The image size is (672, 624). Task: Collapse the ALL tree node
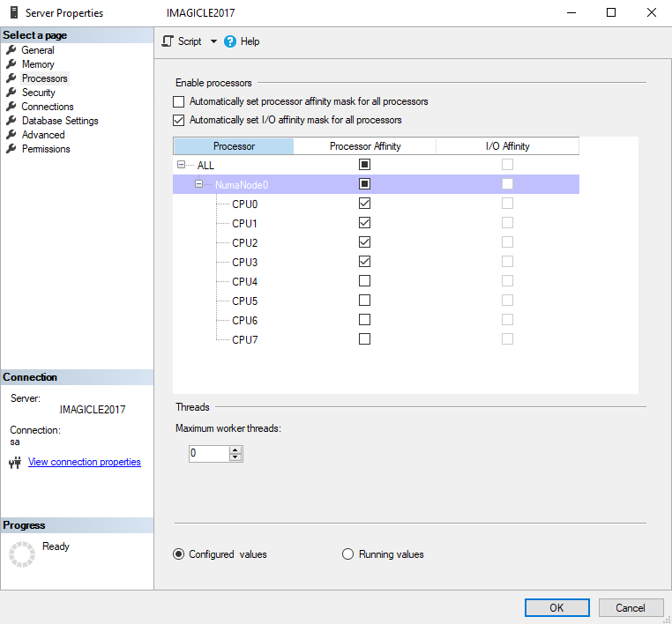pos(181,165)
